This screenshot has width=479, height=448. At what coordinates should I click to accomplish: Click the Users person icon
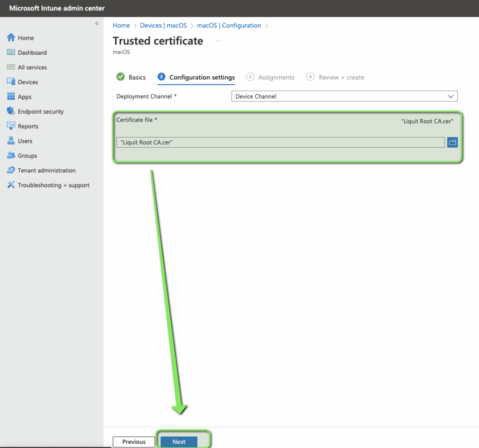coord(11,141)
